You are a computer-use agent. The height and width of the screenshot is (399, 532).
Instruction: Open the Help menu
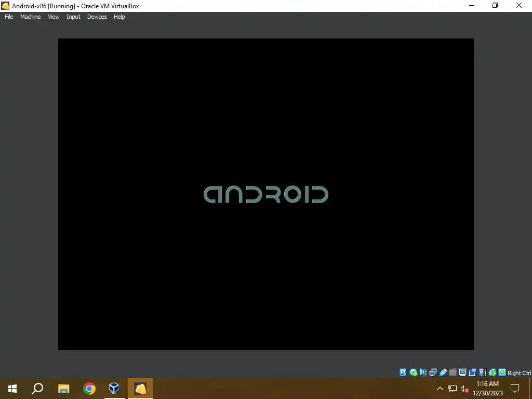pyautogui.click(x=119, y=17)
